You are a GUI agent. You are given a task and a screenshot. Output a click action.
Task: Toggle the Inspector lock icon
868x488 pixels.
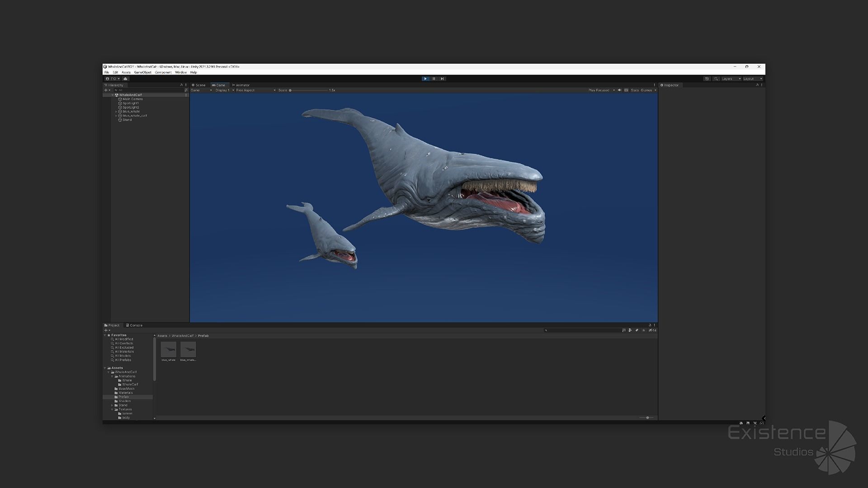pos(757,85)
